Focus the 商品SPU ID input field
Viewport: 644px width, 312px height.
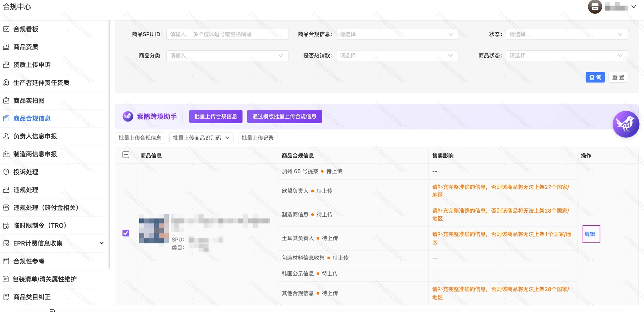[x=227, y=34]
